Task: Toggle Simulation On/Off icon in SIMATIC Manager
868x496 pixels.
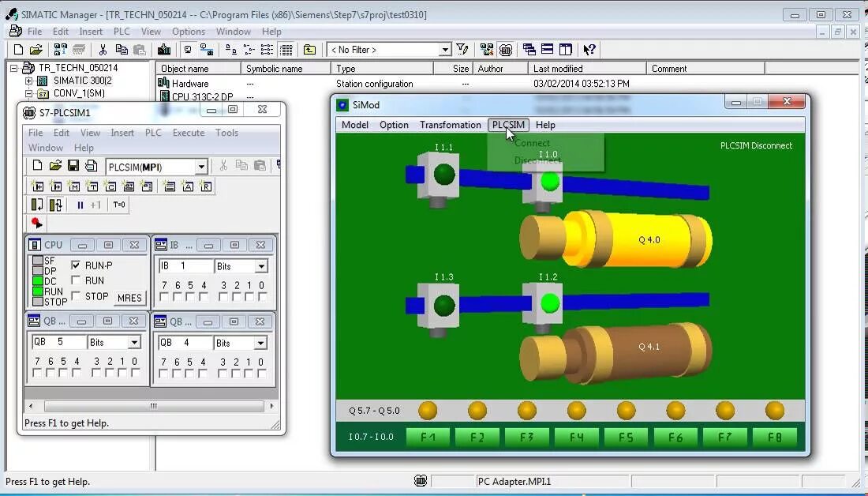Action: pyautogui.click(x=505, y=50)
